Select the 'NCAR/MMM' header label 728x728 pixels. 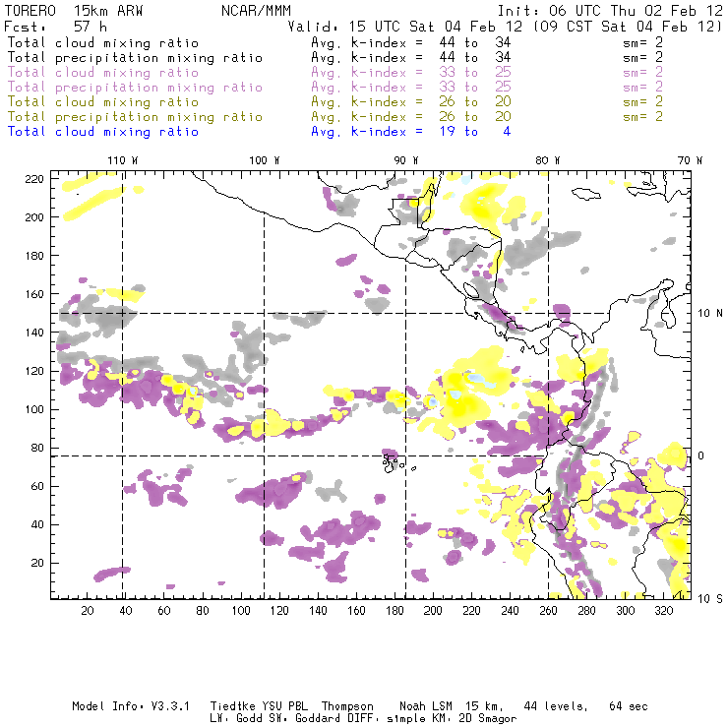(256, 11)
